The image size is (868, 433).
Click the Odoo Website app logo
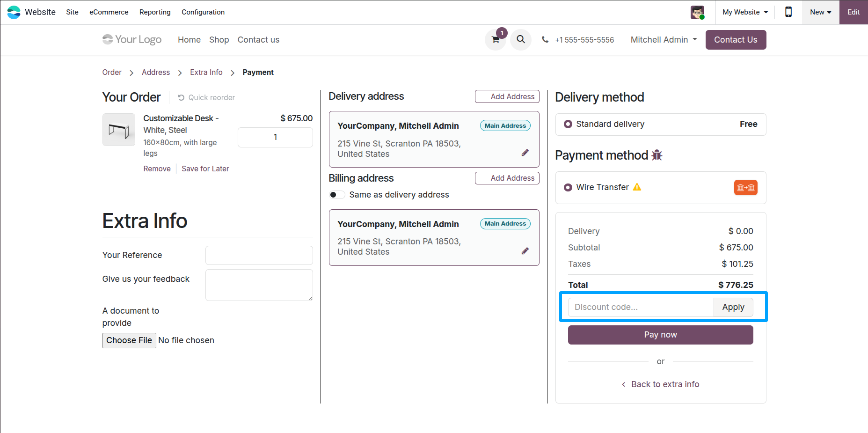14,12
